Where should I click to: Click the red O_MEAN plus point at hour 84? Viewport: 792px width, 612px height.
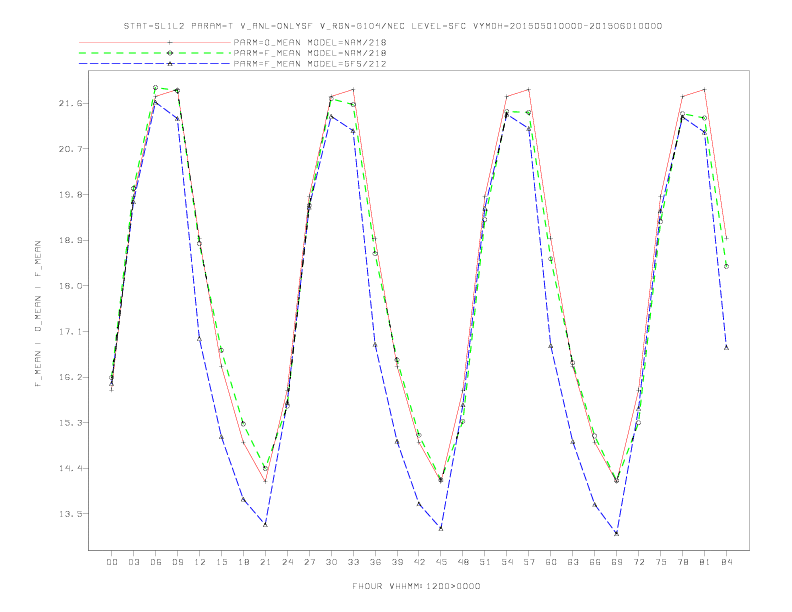[x=726, y=238]
